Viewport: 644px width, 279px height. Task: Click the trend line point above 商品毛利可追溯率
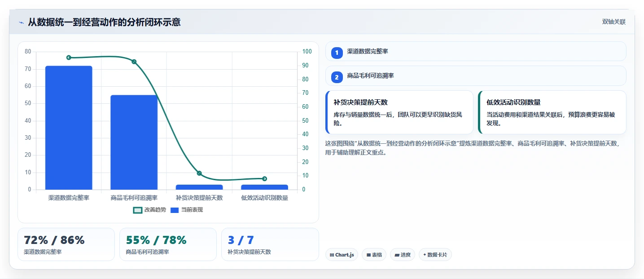(x=134, y=62)
